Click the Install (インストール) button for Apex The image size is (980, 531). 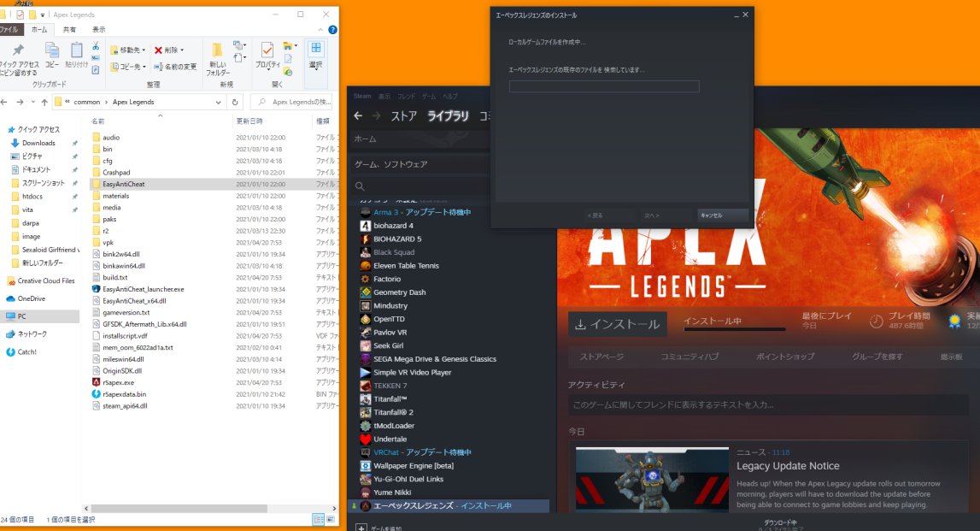click(618, 324)
